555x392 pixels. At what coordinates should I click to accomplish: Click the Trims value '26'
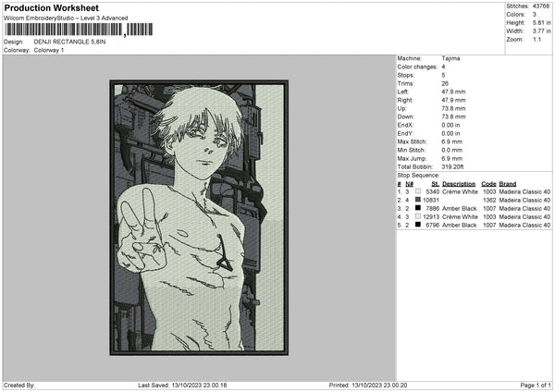[445, 83]
